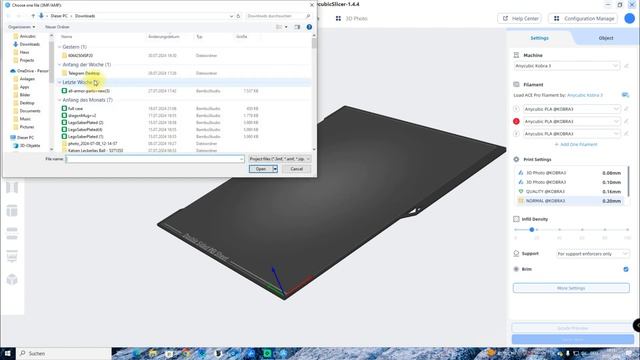Viewport: 640px width, 360px height.
Task: Click the Open button
Action: 261,169
